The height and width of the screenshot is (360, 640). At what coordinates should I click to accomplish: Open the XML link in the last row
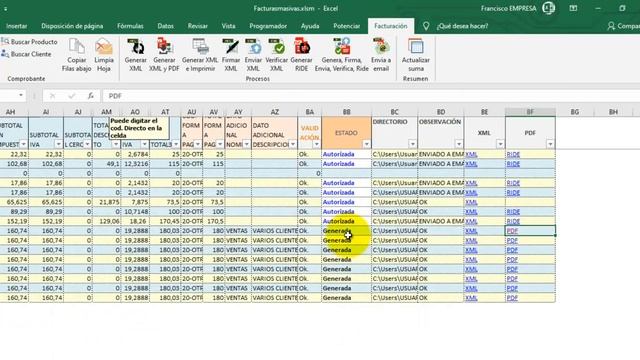471,298
